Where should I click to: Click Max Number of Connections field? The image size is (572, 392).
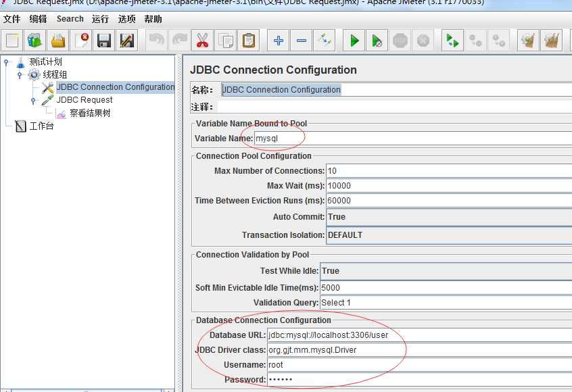pyautogui.click(x=449, y=171)
